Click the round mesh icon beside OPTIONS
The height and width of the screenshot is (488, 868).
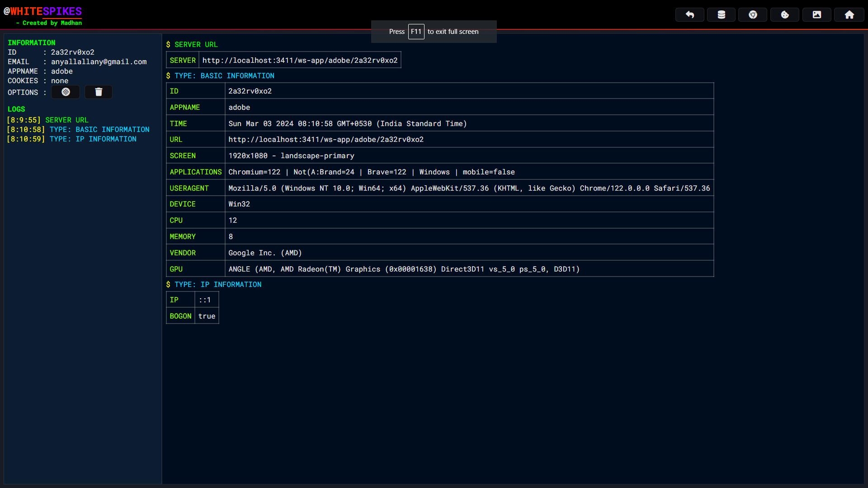pos(66,92)
